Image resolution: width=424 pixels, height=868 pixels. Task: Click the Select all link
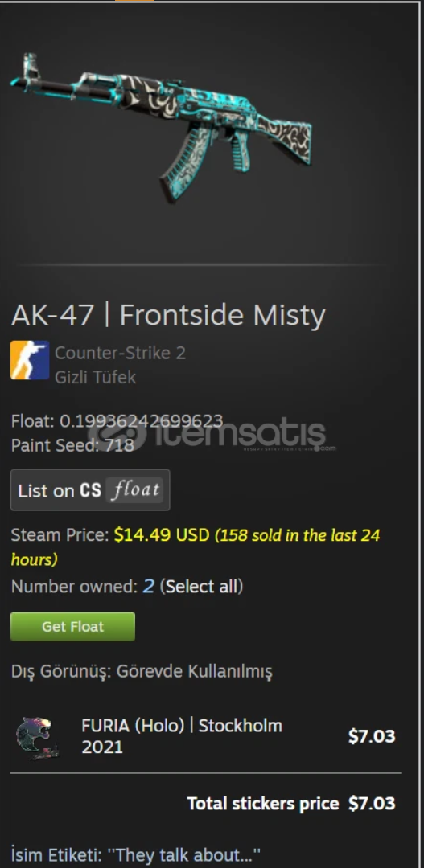click(202, 586)
